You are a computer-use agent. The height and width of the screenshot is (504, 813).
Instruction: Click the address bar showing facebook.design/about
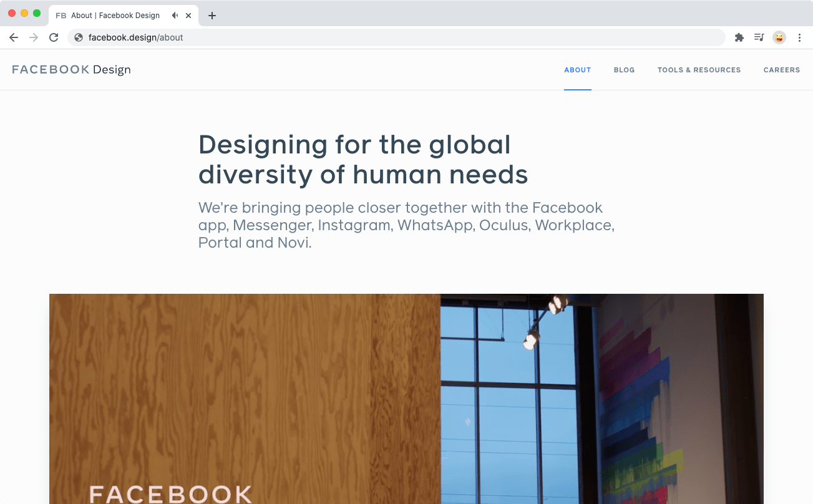click(396, 37)
